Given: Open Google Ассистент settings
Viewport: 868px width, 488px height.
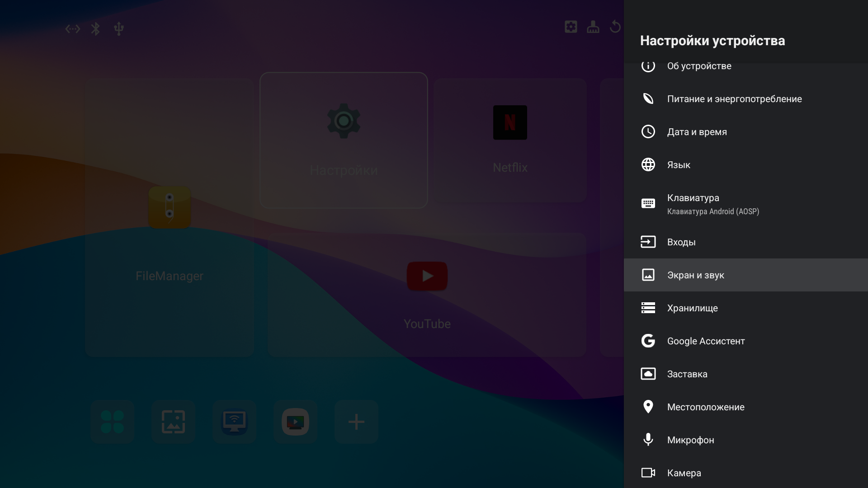Looking at the screenshot, I should coord(705,341).
